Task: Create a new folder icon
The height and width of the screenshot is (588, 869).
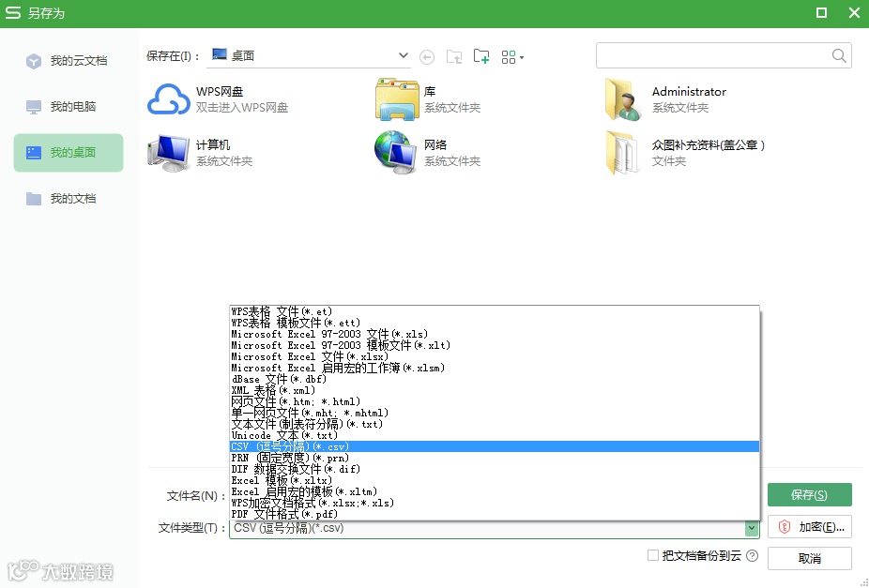Action: point(481,56)
